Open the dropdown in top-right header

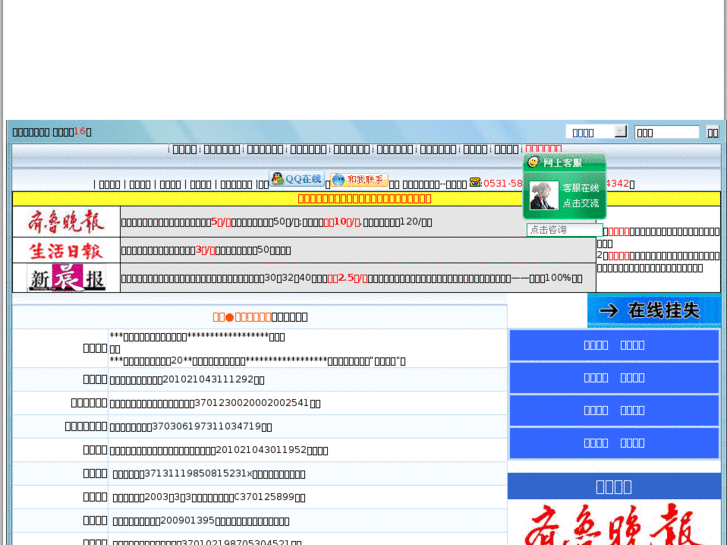[x=597, y=132]
